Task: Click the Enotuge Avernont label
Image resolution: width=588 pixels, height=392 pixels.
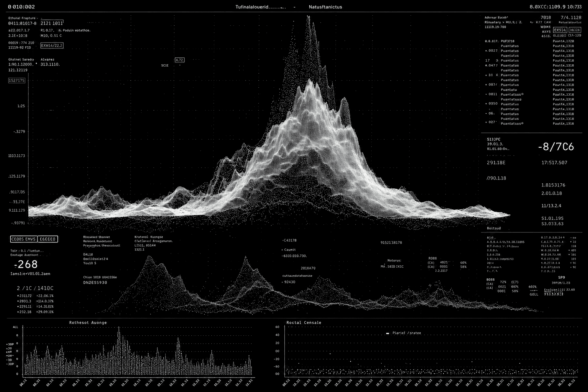Action: tap(24, 255)
